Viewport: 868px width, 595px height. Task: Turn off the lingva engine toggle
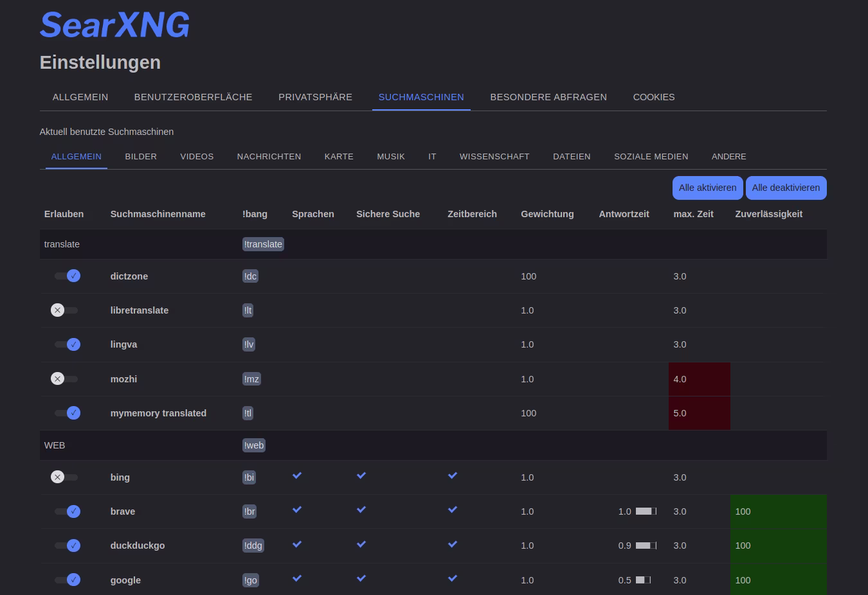click(x=67, y=344)
